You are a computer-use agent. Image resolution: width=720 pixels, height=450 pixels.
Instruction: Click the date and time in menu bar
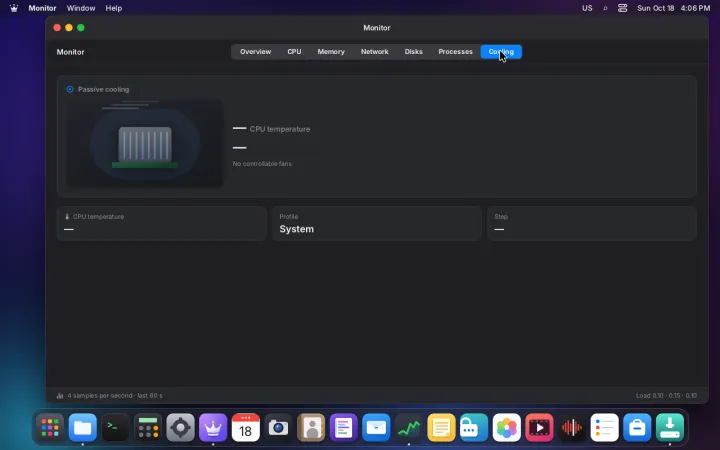pyautogui.click(x=674, y=8)
